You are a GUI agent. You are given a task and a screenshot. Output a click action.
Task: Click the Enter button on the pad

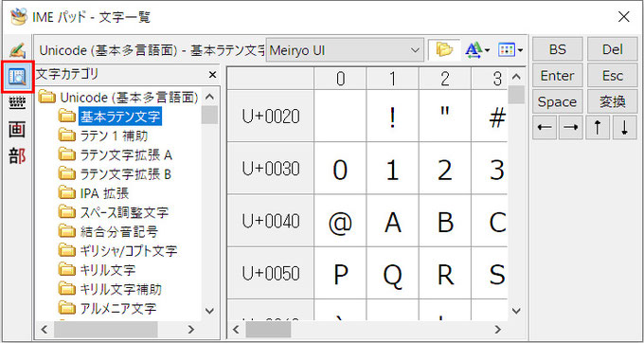click(x=557, y=76)
